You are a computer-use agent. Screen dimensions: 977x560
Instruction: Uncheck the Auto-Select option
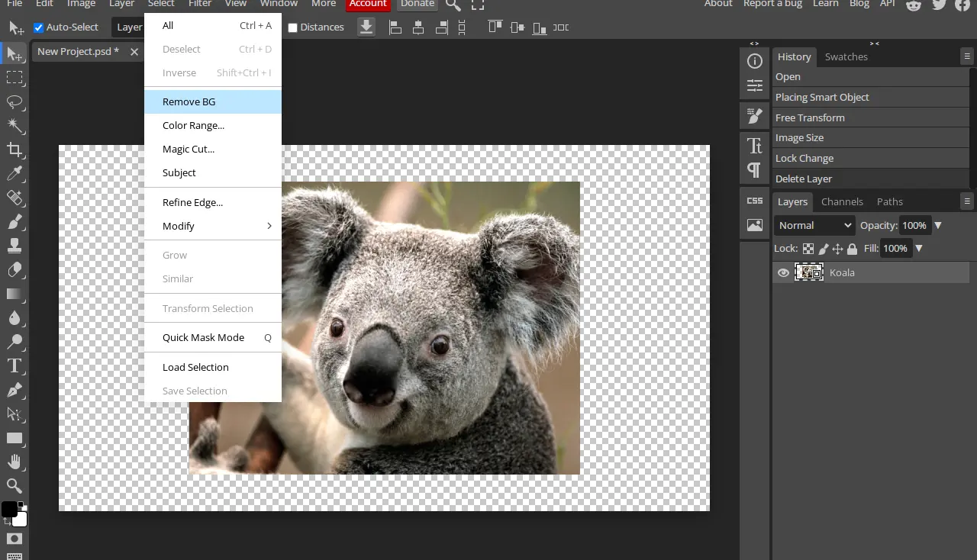[x=38, y=27]
